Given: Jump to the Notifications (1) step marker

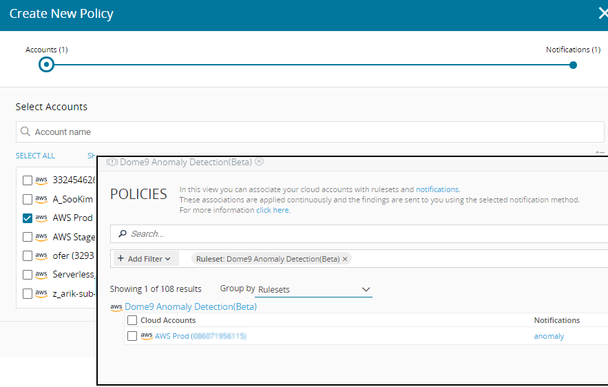Looking at the screenshot, I should (573, 65).
